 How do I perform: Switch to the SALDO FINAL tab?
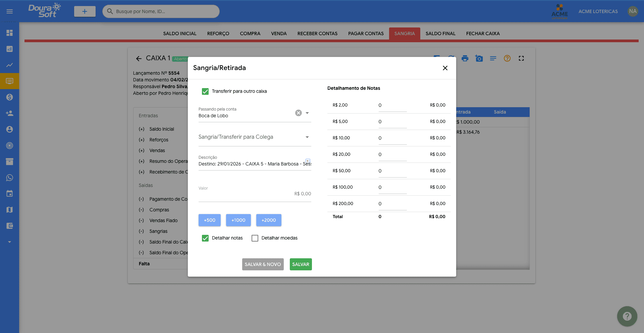tap(440, 34)
